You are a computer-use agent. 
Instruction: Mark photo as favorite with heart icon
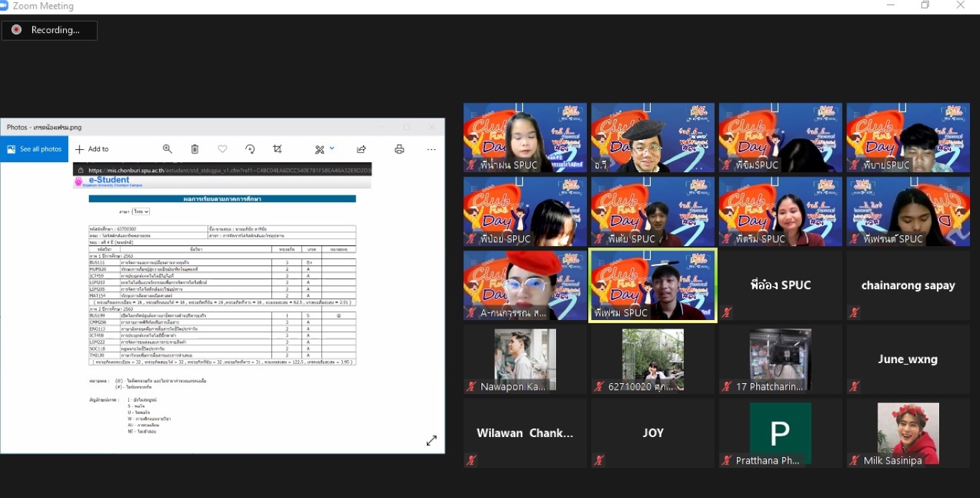tap(222, 149)
